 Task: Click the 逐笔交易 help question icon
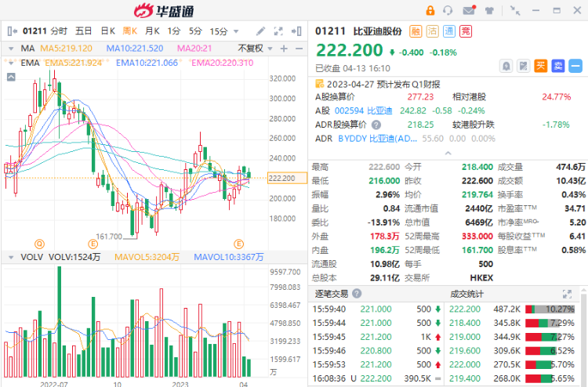point(357,293)
